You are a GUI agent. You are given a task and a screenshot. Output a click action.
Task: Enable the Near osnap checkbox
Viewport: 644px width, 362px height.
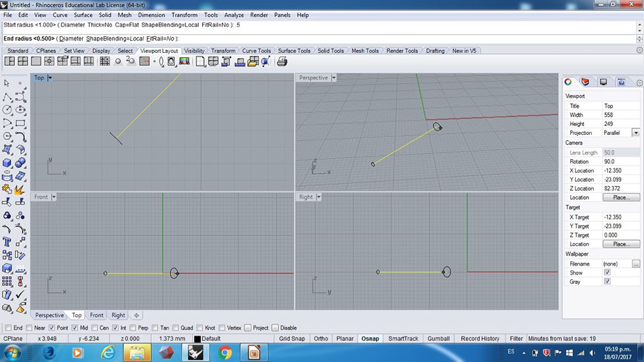coord(29,328)
